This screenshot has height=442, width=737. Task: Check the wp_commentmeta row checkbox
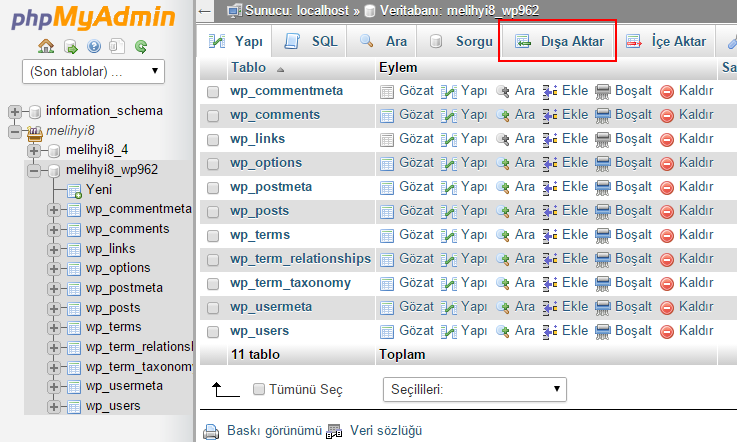(x=213, y=92)
